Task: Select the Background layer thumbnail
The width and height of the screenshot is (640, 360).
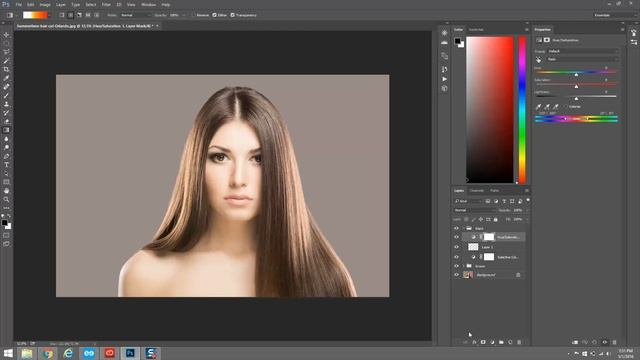Action: pos(468,275)
